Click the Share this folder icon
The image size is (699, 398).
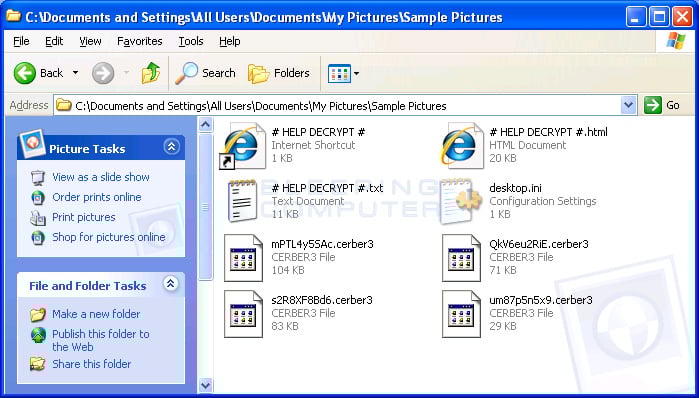[x=37, y=364]
